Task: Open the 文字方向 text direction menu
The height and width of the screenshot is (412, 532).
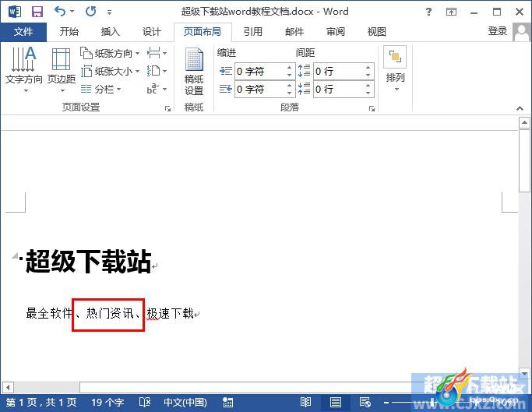Action: click(23, 69)
